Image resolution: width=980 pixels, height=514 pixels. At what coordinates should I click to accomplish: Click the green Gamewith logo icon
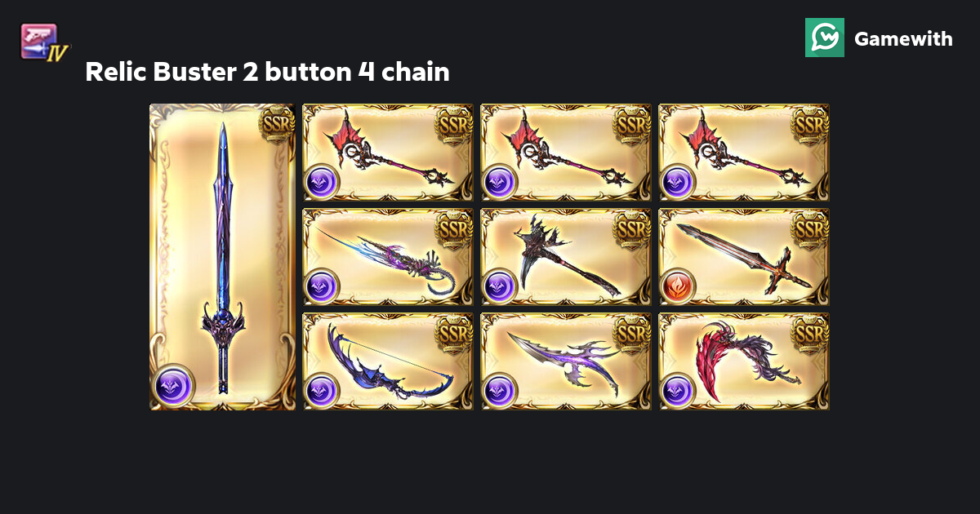[825, 38]
